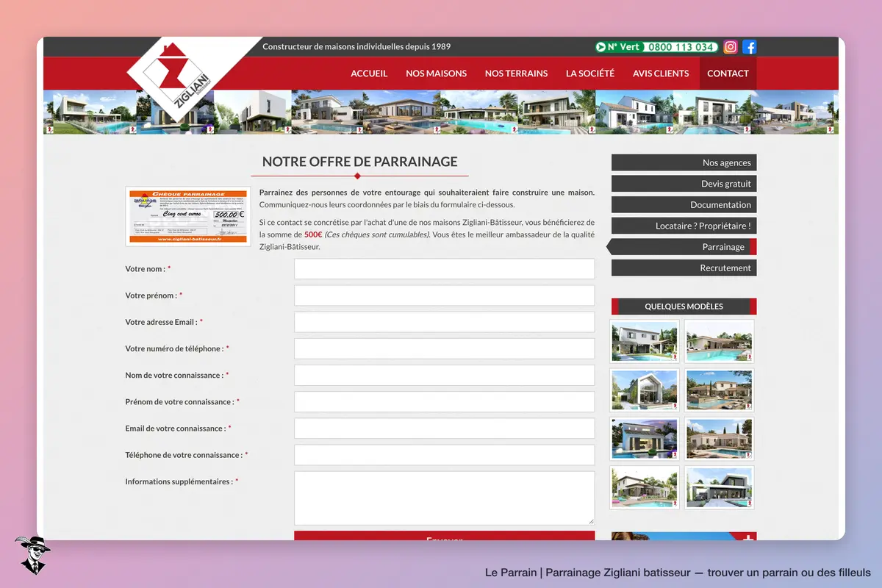The image size is (882, 588).
Task: Open the CONTACT menu item
Action: pos(728,73)
